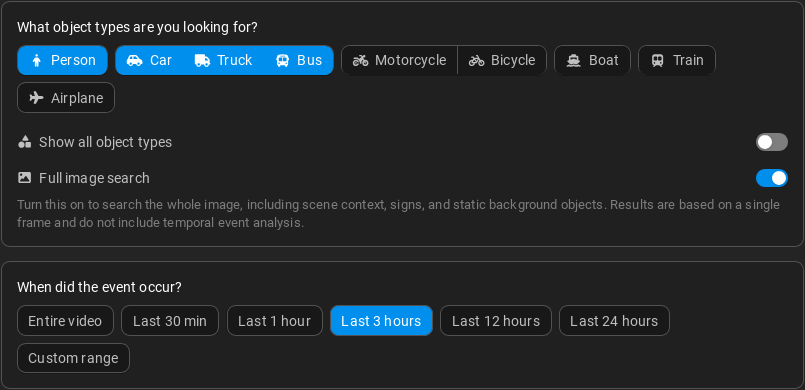This screenshot has width=805, height=390.
Task: Select the Bicycle object type
Action: (502, 60)
